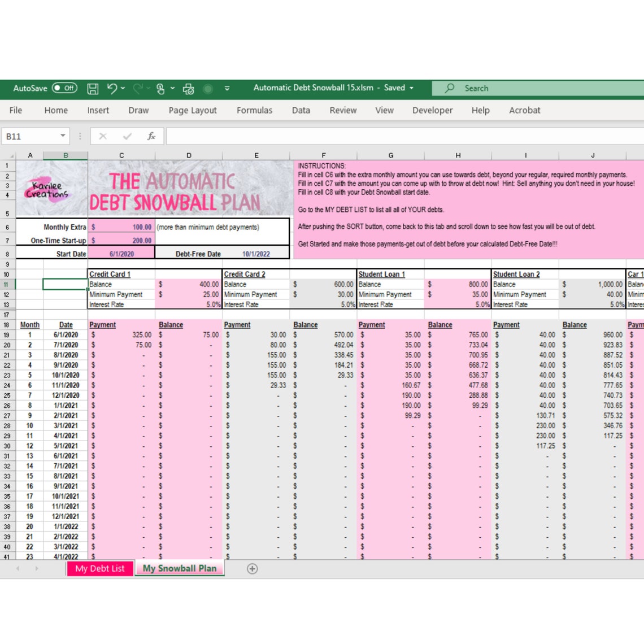Click the pink Monthly Extra amount cell
Image resolution: width=644 pixels, height=644 pixels.
[x=121, y=227]
